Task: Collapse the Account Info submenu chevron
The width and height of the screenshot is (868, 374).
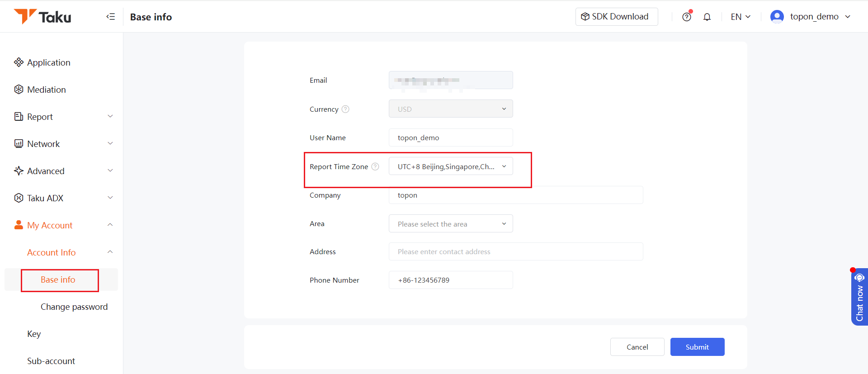Action: [110, 252]
